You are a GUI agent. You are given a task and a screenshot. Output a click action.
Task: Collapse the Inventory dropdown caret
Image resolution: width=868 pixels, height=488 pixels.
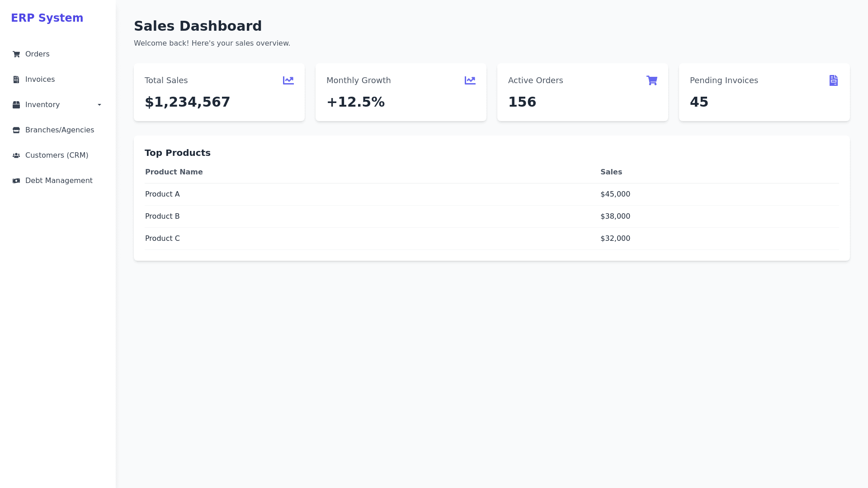click(x=99, y=104)
